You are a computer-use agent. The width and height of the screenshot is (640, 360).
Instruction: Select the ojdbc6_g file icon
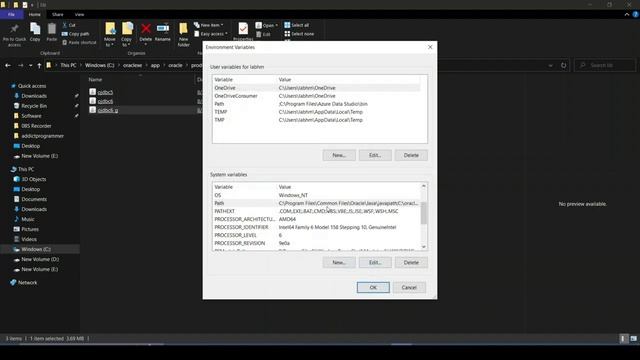(93, 110)
